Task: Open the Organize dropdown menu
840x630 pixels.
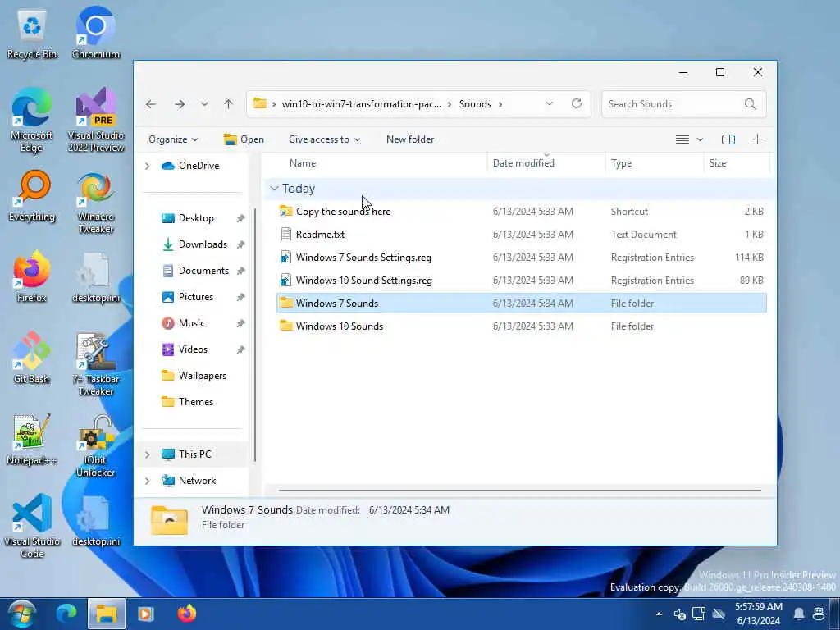Action: click(x=173, y=139)
